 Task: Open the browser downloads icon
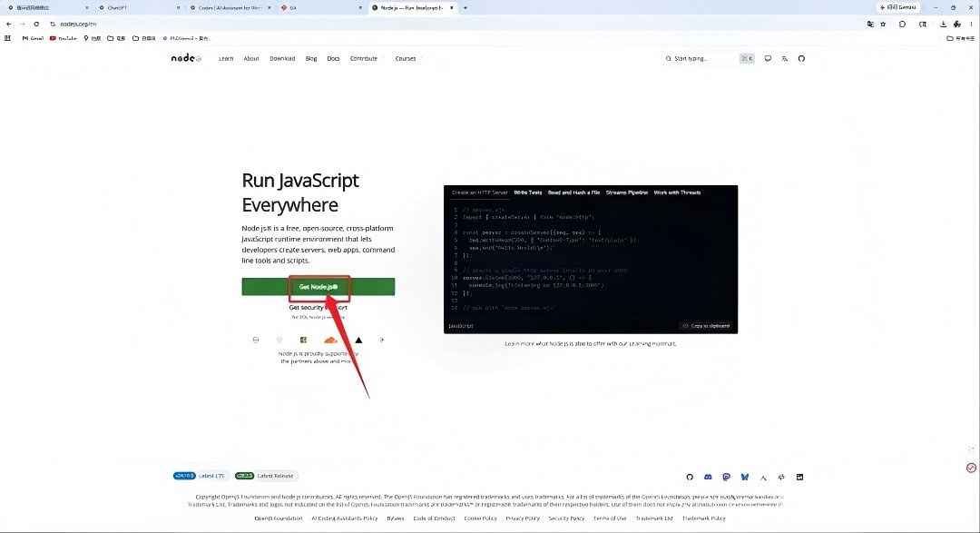pos(943,24)
